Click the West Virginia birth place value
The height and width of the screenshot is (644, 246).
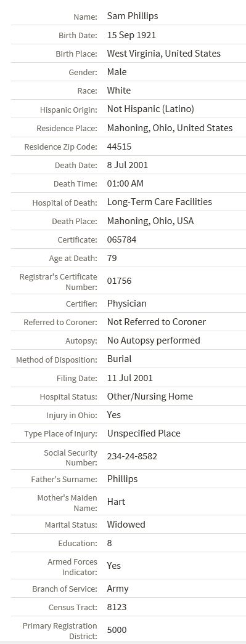pyautogui.click(x=164, y=54)
